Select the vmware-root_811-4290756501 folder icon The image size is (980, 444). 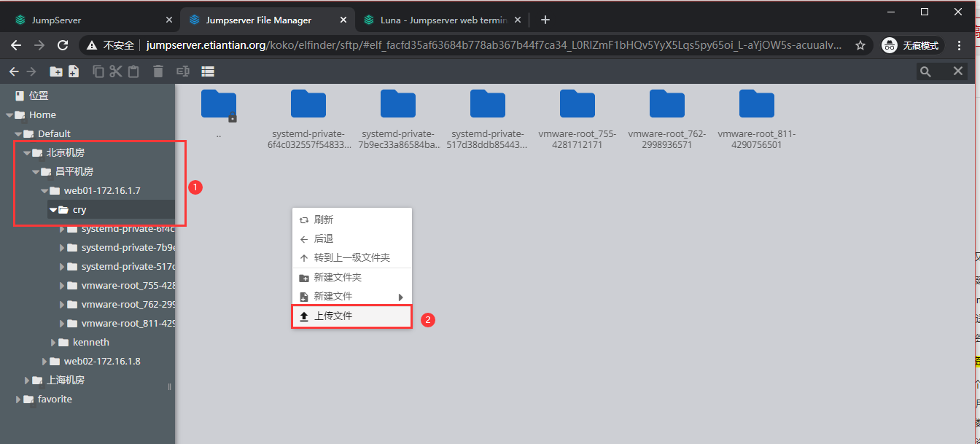[757, 104]
